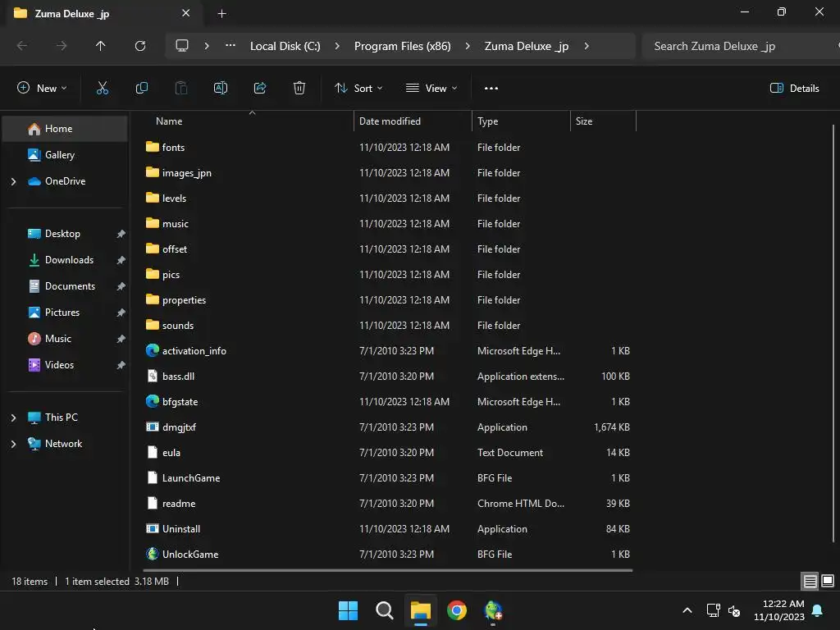
Task: Click the Rename icon in toolbar
Action: pos(220,89)
